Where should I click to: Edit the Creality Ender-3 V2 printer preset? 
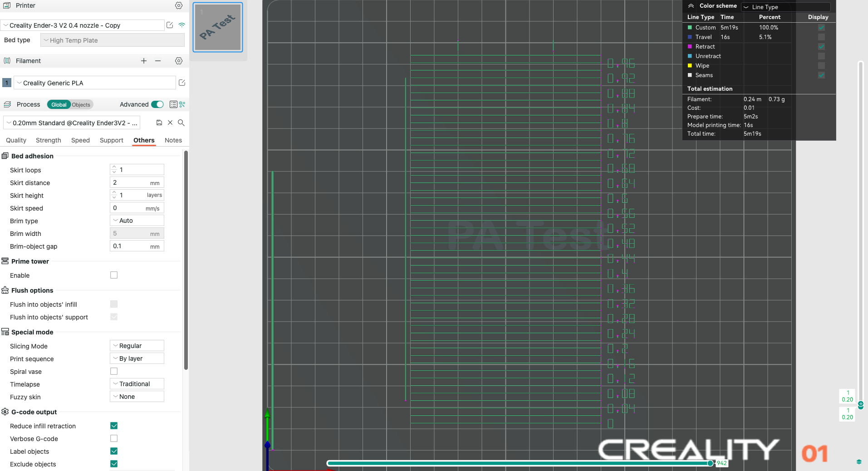click(x=170, y=25)
